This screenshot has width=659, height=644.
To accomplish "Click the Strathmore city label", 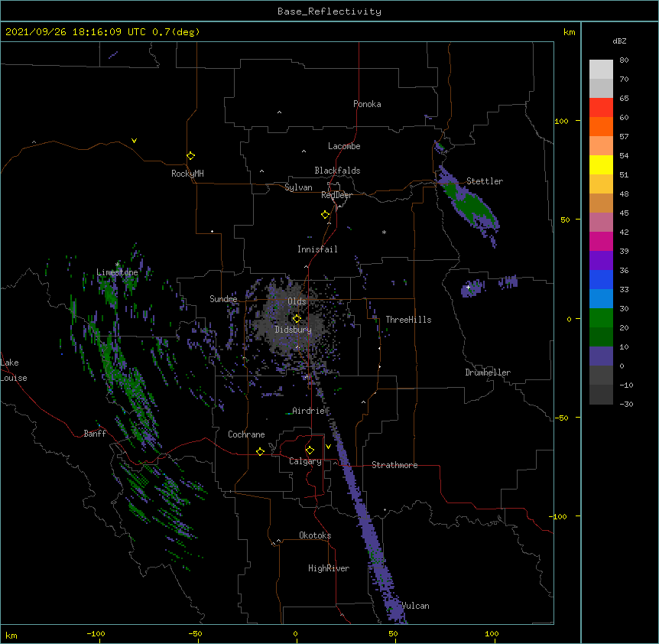I will point(394,465).
